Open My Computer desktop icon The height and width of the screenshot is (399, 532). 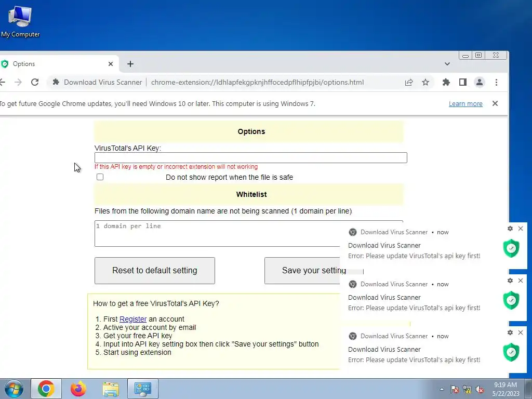pyautogui.click(x=20, y=22)
